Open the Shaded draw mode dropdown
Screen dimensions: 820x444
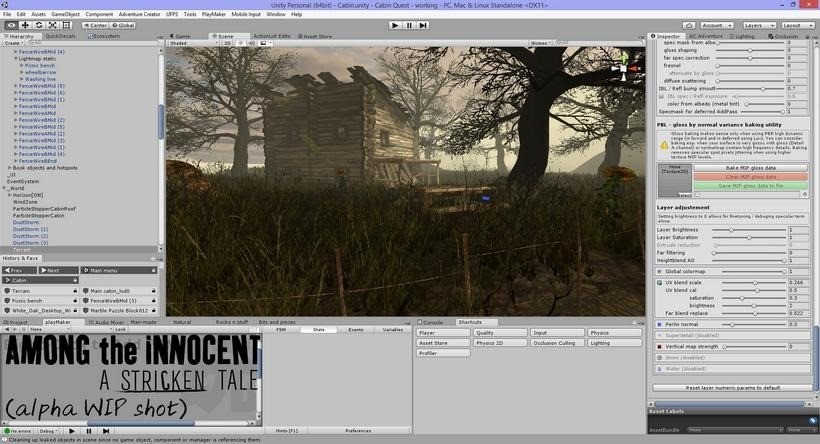[193, 43]
